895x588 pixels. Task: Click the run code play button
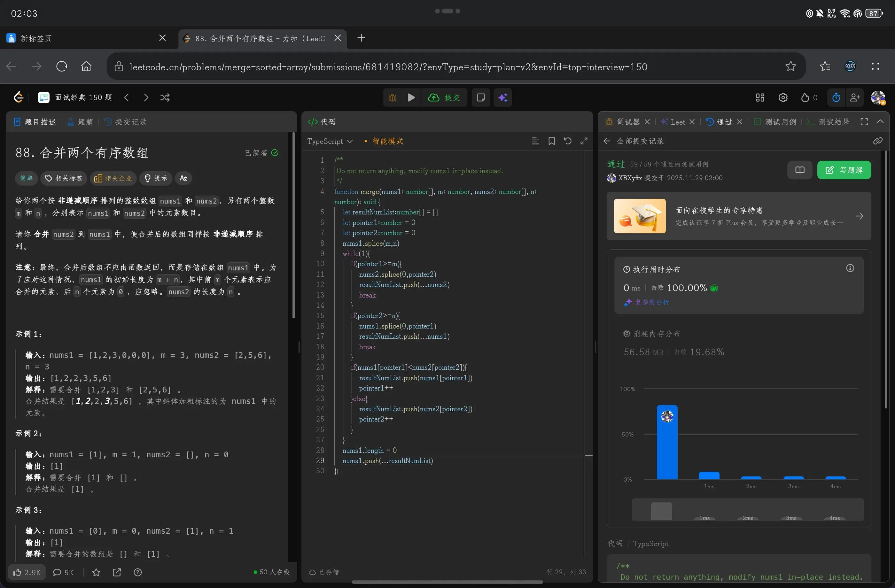[x=411, y=98]
